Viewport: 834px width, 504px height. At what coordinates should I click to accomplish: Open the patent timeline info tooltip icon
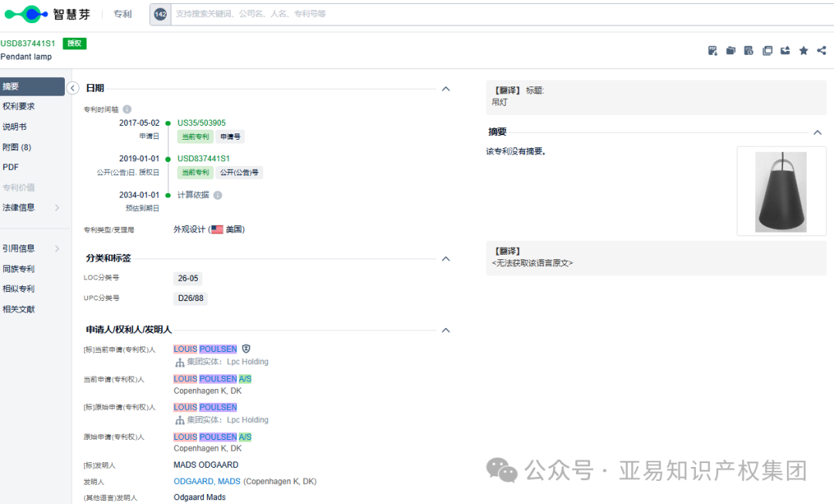(127, 109)
